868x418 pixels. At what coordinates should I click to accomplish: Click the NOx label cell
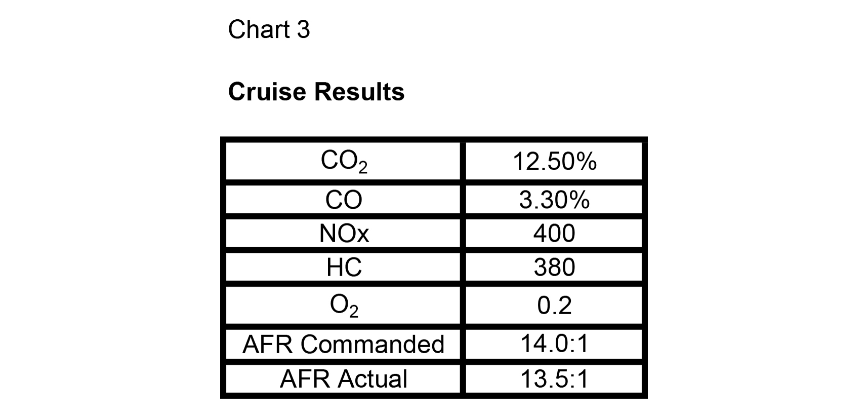point(343,233)
